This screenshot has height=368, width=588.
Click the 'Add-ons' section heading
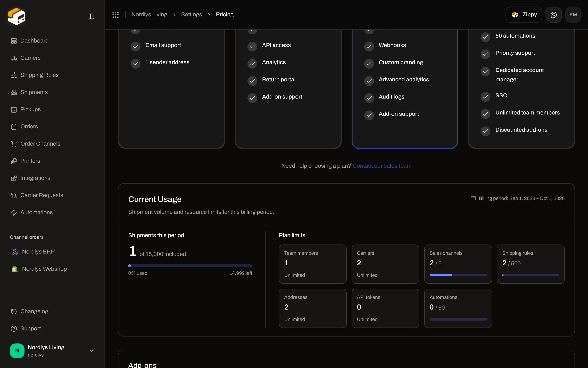pyautogui.click(x=142, y=365)
